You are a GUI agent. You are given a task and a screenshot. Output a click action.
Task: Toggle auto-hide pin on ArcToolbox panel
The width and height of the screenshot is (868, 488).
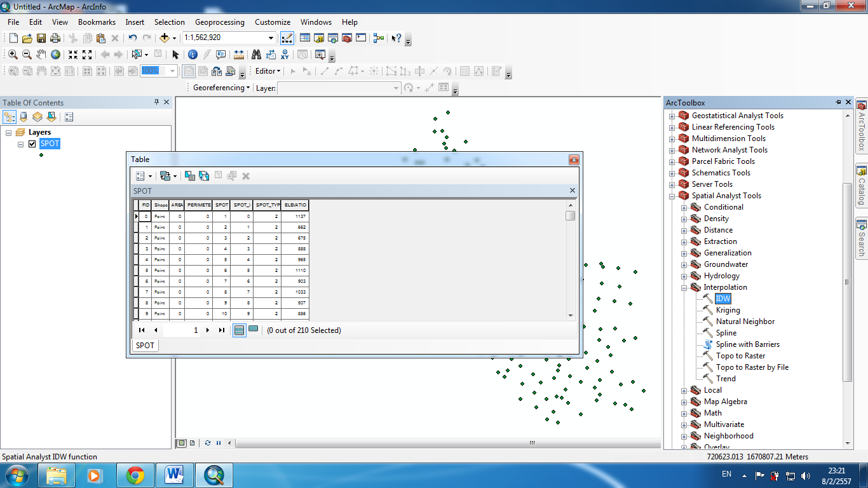(x=837, y=102)
